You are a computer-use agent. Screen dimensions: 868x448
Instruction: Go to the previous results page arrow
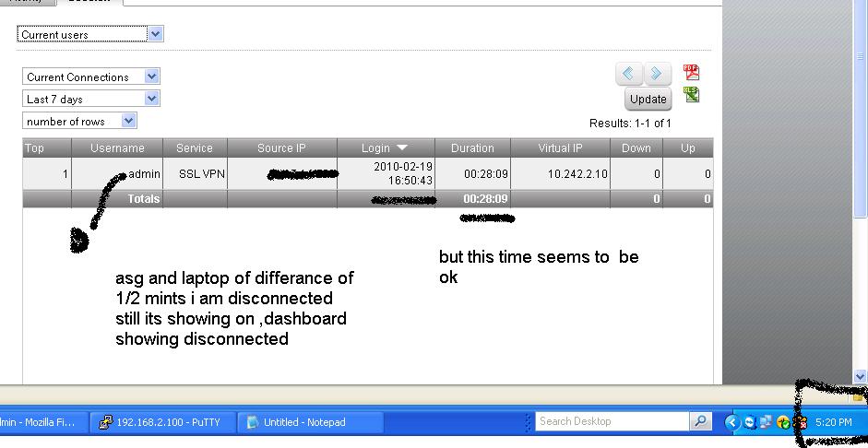(x=629, y=74)
